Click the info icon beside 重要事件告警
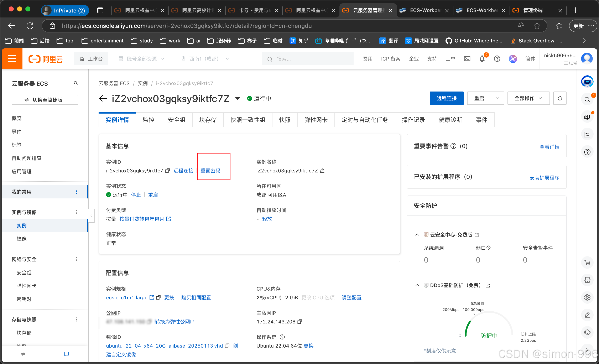The image size is (599, 364). pyautogui.click(x=453, y=146)
